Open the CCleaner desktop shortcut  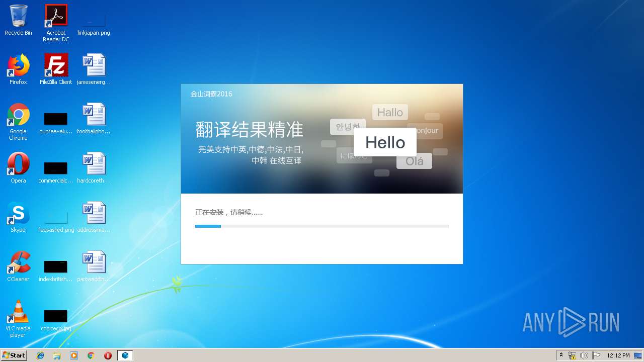pyautogui.click(x=18, y=266)
